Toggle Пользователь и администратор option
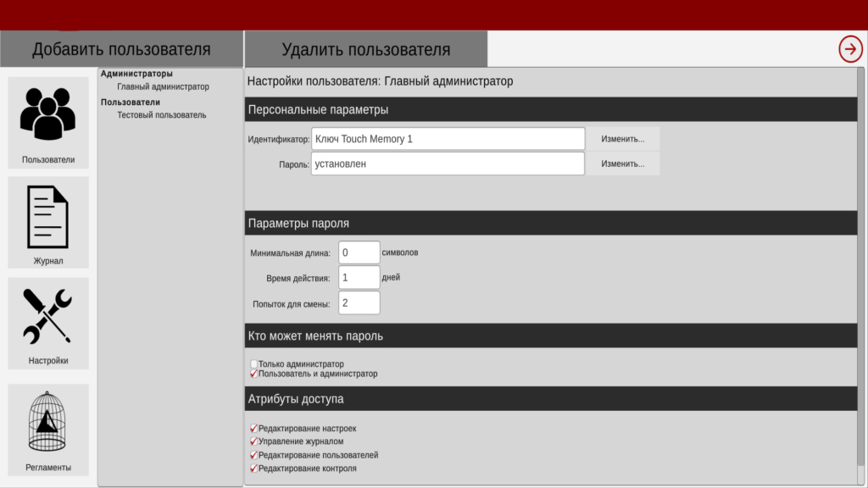 click(254, 374)
